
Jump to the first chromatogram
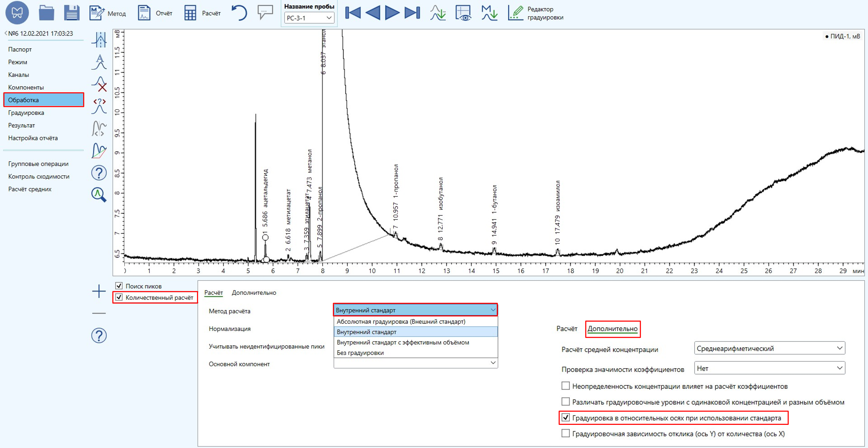[x=353, y=13]
